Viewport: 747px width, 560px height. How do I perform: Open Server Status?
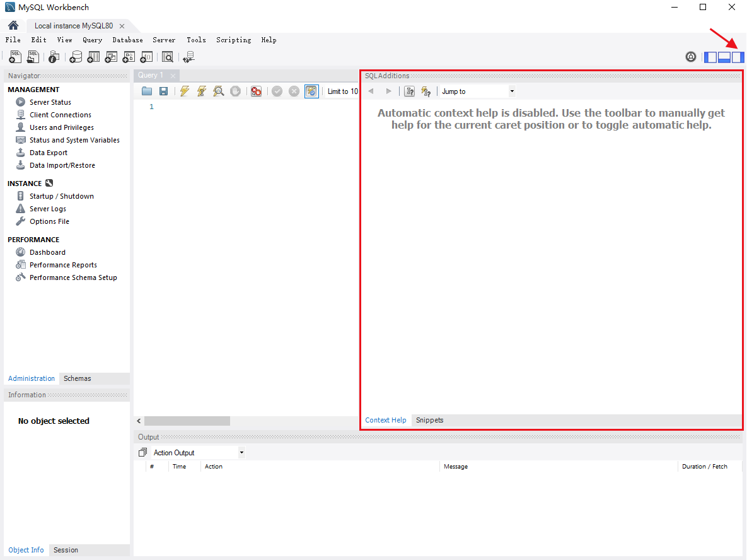click(x=50, y=102)
